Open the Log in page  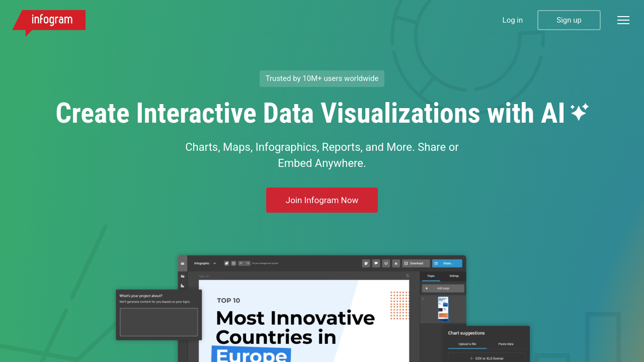[512, 20]
